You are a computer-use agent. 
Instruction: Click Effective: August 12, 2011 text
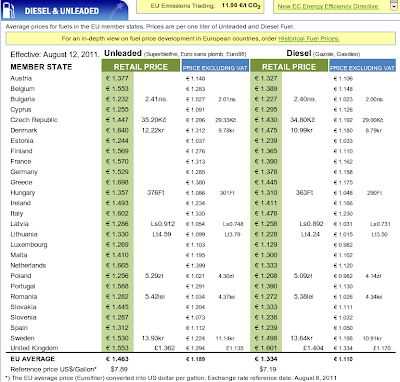(55, 54)
